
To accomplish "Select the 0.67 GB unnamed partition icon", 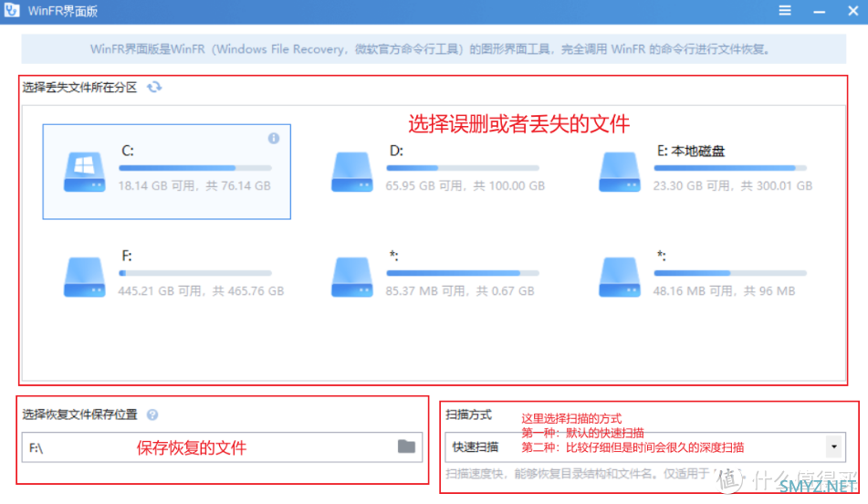I will (x=352, y=277).
